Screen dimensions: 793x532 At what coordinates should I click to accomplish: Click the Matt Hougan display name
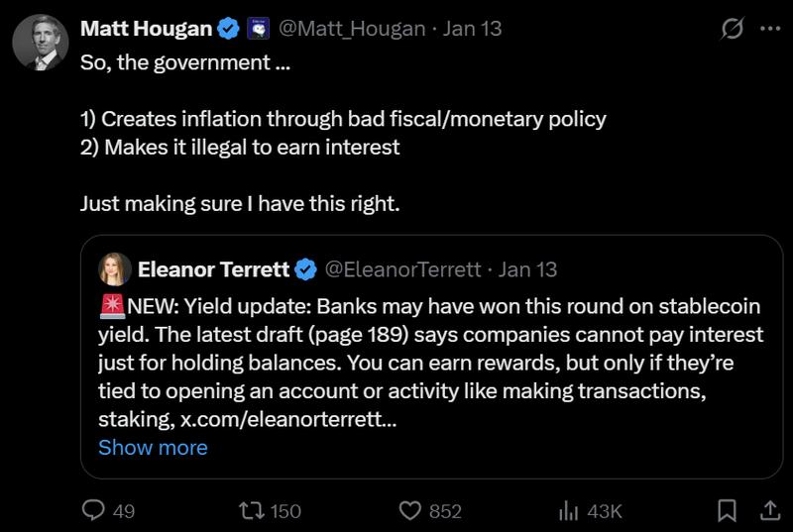point(146,29)
